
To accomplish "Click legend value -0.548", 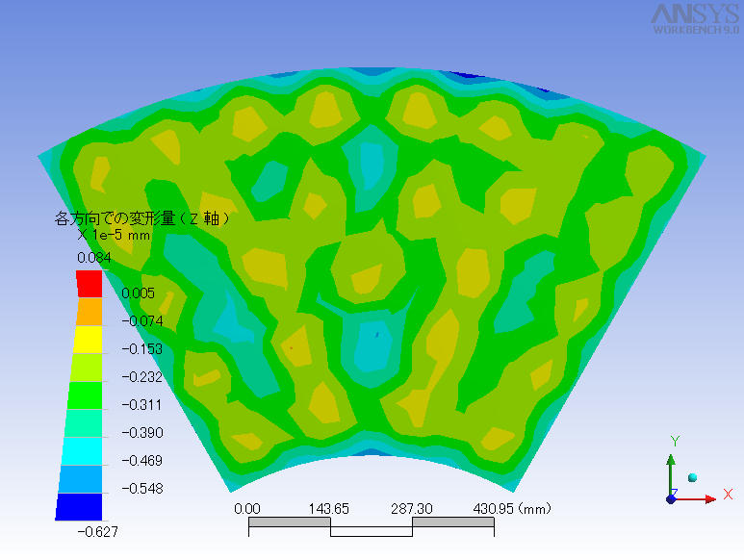I will [142, 489].
